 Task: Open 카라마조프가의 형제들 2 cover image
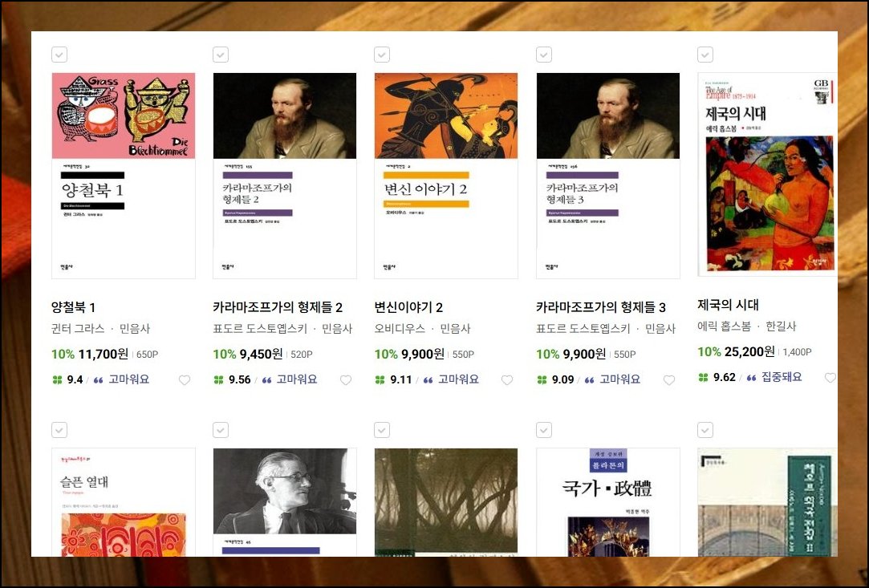pyautogui.click(x=285, y=176)
